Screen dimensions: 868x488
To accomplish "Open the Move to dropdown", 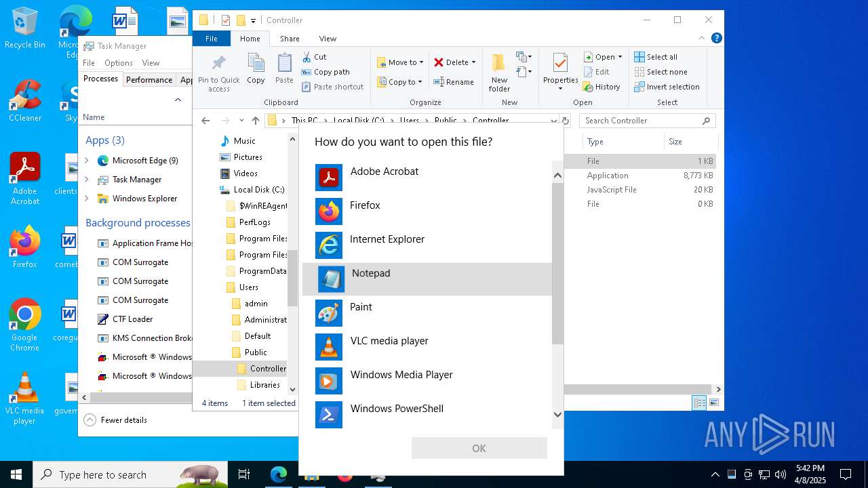I will 400,62.
